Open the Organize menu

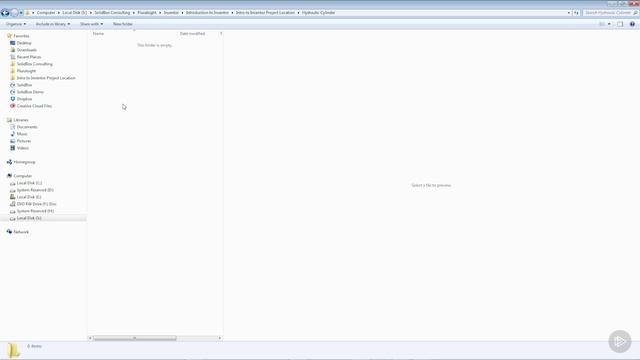tap(16, 24)
